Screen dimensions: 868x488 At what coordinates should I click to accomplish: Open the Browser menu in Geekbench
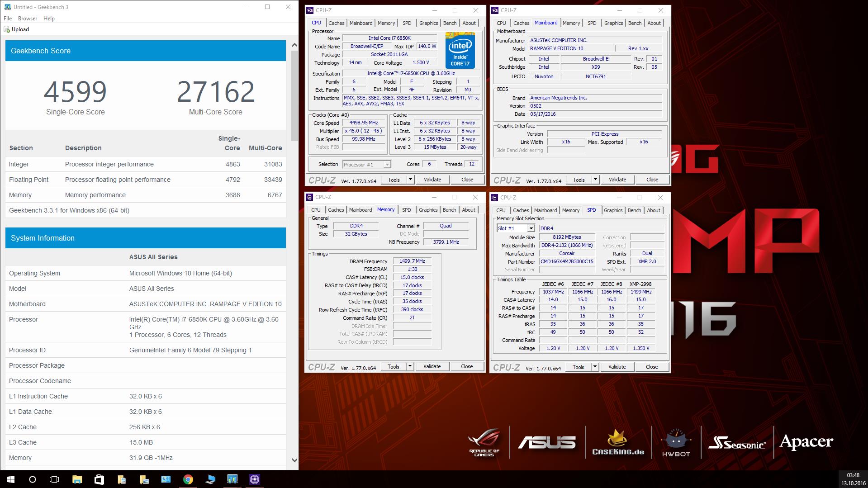28,19
